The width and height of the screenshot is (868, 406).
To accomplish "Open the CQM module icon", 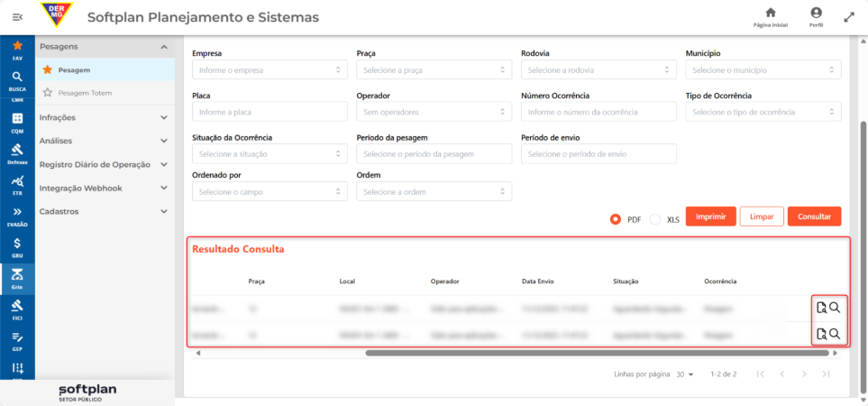I will [x=17, y=123].
